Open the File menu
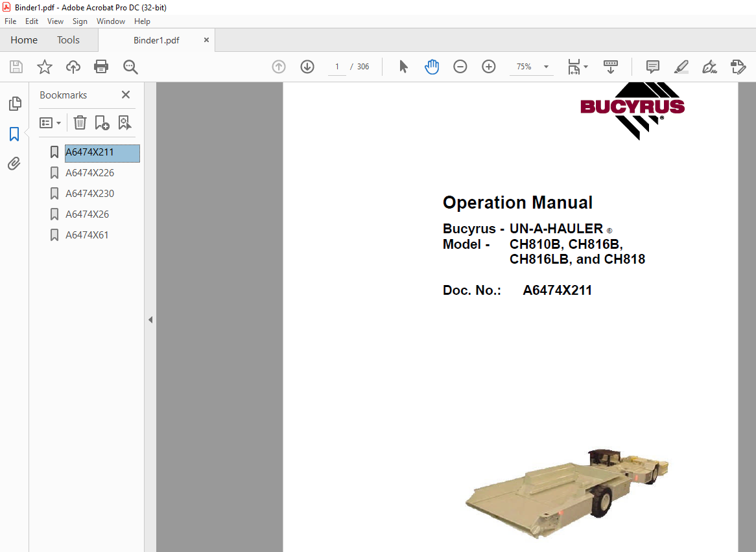 (x=10, y=21)
